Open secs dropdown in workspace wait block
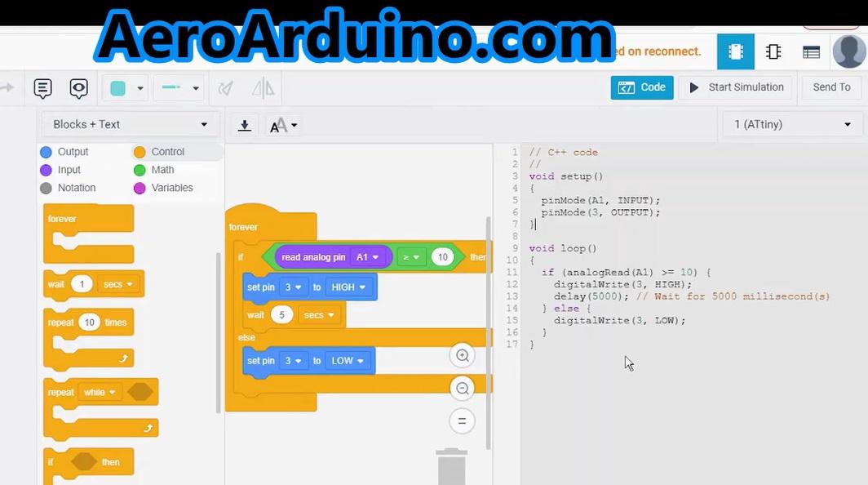Screen dimensions: 868x485 (319, 315)
